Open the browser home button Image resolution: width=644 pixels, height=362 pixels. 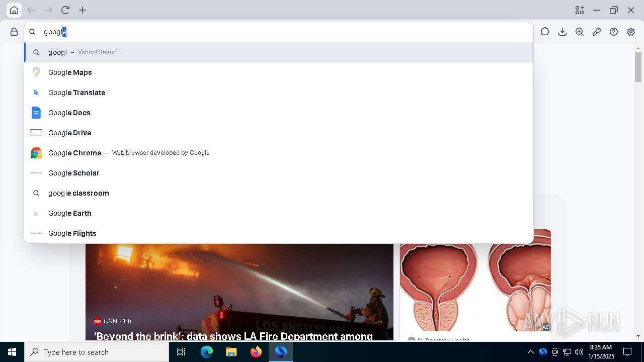coord(14,10)
